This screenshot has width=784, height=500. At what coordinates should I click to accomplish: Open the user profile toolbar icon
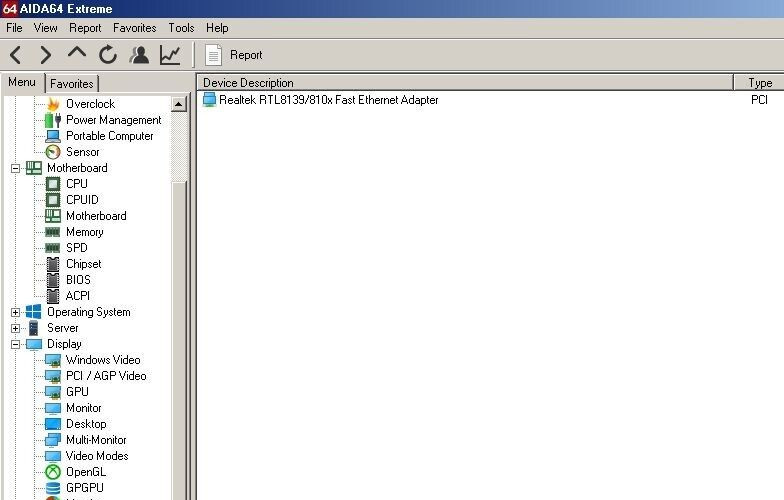click(x=140, y=55)
